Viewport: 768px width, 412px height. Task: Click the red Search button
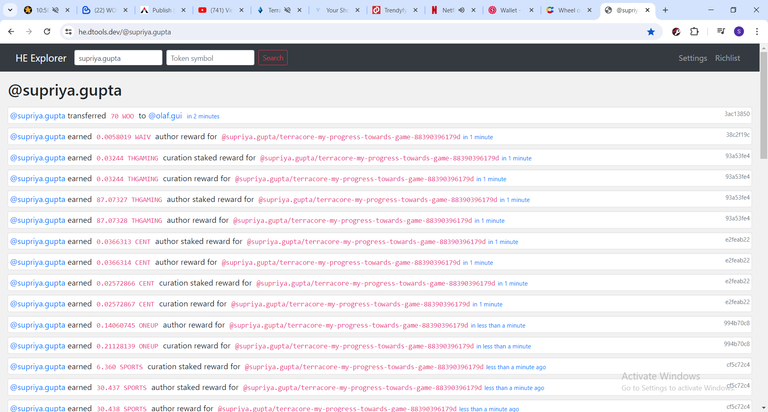pyautogui.click(x=273, y=58)
